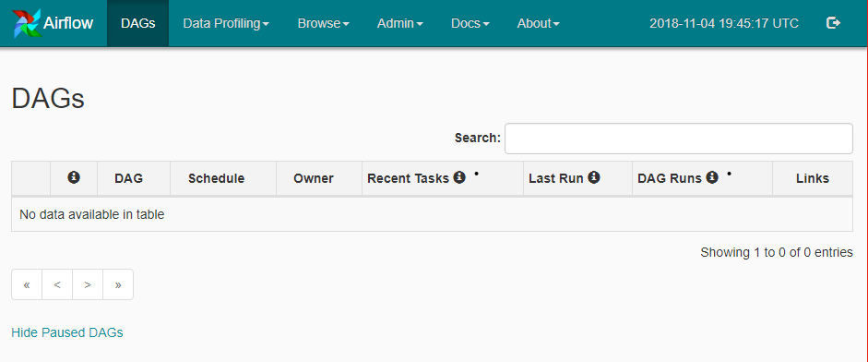Click the info icon next to DAG Runs
The width and height of the screenshot is (868, 362).
tap(712, 177)
